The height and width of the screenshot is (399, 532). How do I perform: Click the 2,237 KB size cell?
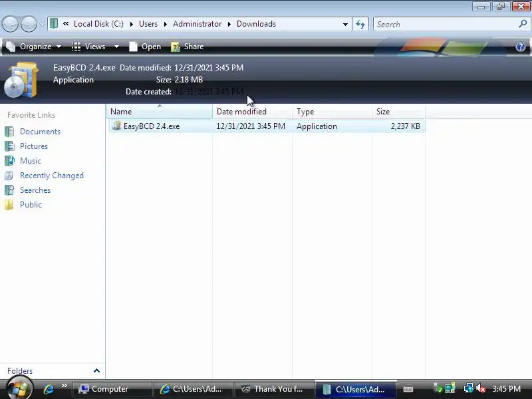406,126
